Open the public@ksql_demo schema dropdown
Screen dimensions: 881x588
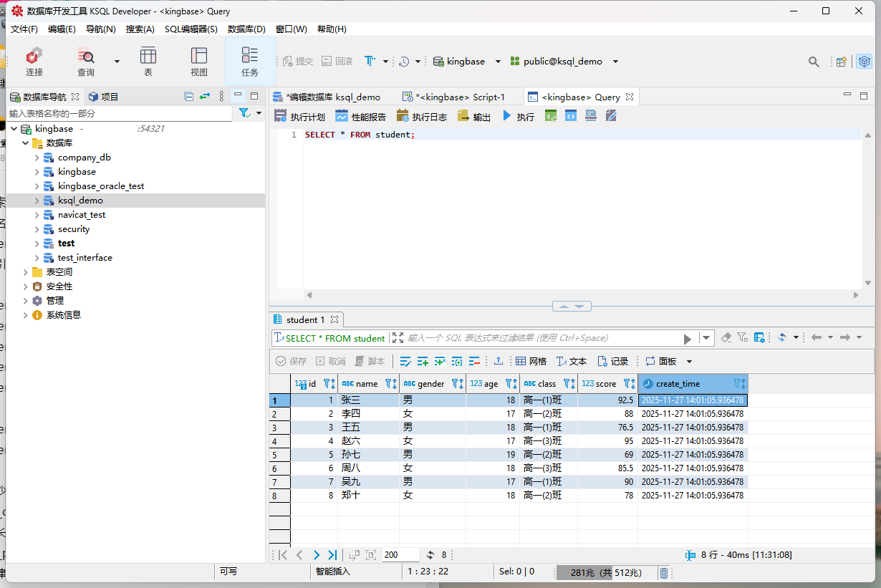coord(615,62)
